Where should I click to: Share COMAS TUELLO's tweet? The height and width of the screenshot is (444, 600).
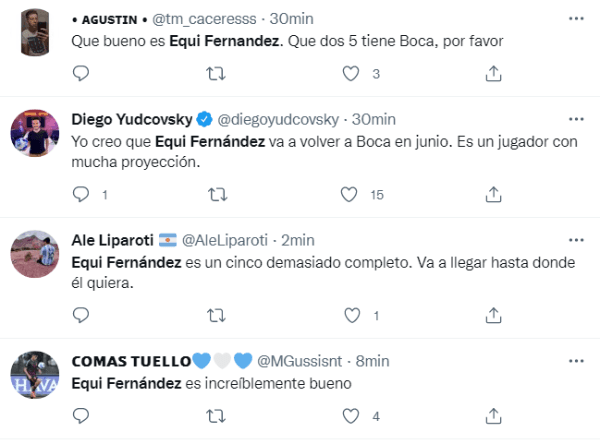[x=493, y=416]
